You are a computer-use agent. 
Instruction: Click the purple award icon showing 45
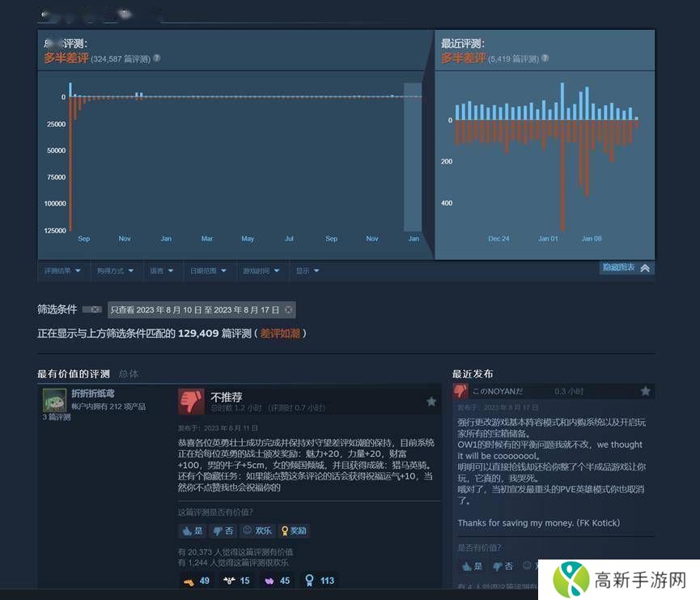point(278,580)
